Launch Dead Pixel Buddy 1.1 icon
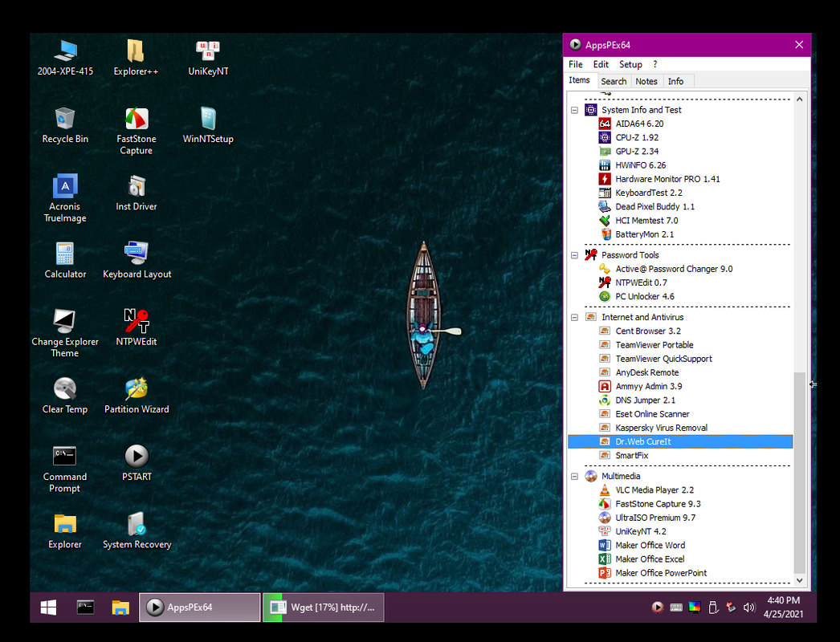This screenshot has width=840, height=642. tap(604, 207)
